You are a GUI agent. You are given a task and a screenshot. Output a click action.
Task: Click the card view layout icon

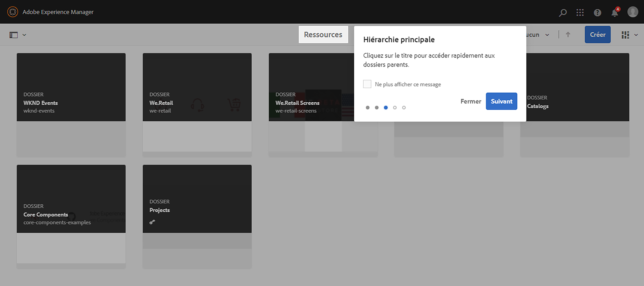[625, 35]
